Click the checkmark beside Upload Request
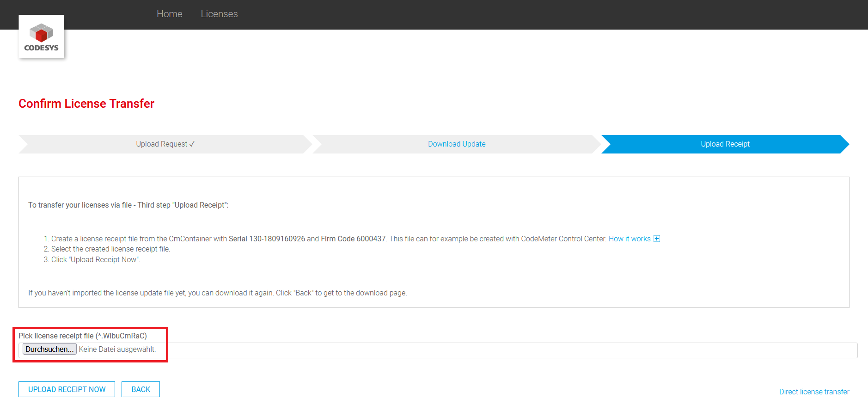This screenshot has width=868, height=405. 192,144
